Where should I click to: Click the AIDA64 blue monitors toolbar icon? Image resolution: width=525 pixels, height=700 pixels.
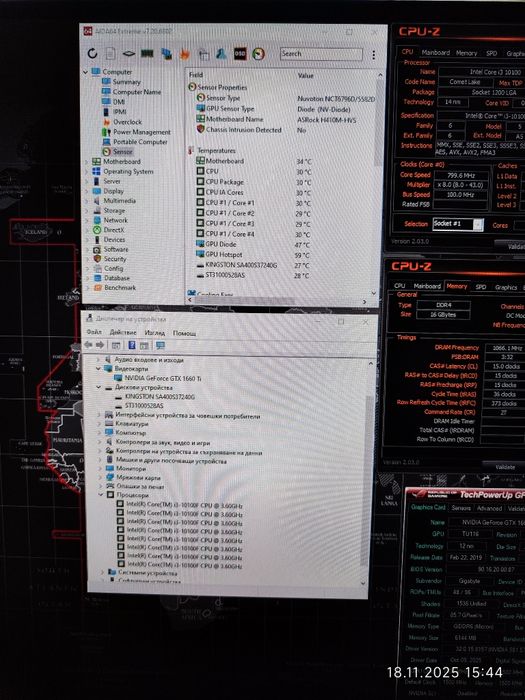(x=167, y=54)
